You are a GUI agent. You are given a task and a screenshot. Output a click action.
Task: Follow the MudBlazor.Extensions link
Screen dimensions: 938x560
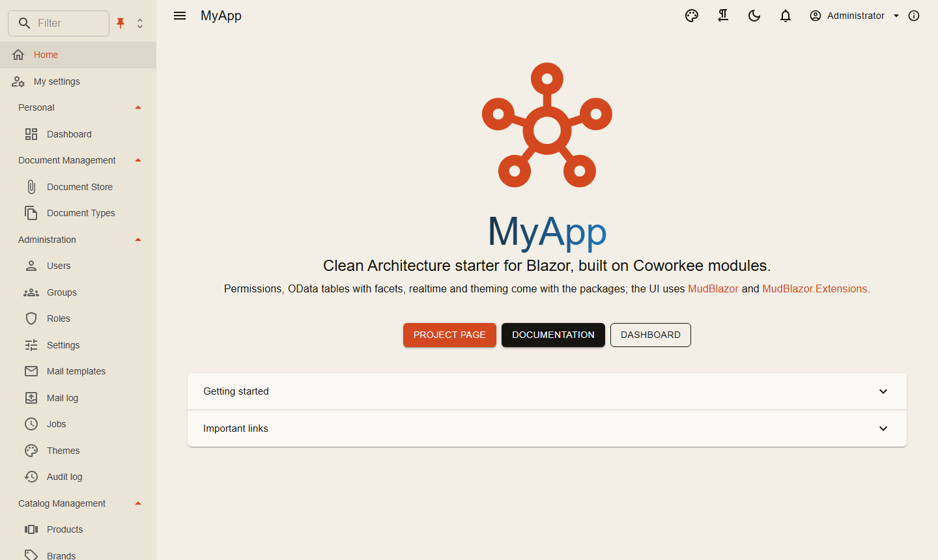815,288
